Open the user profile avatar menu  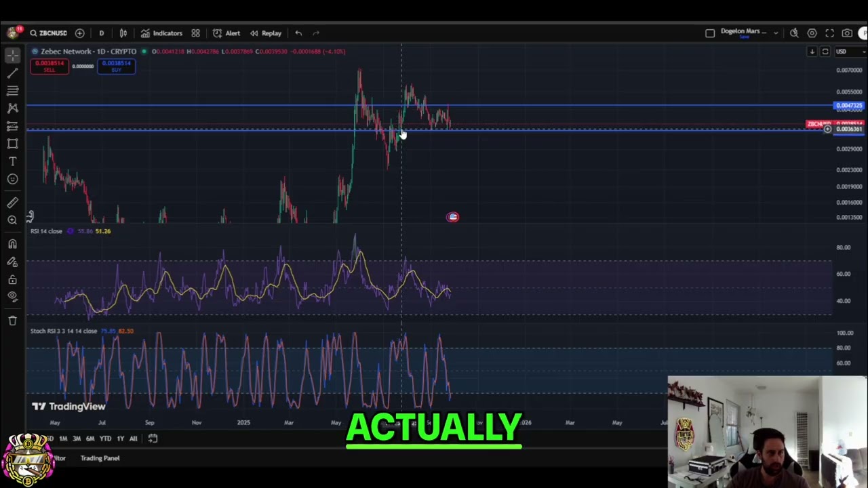[12, 33]
